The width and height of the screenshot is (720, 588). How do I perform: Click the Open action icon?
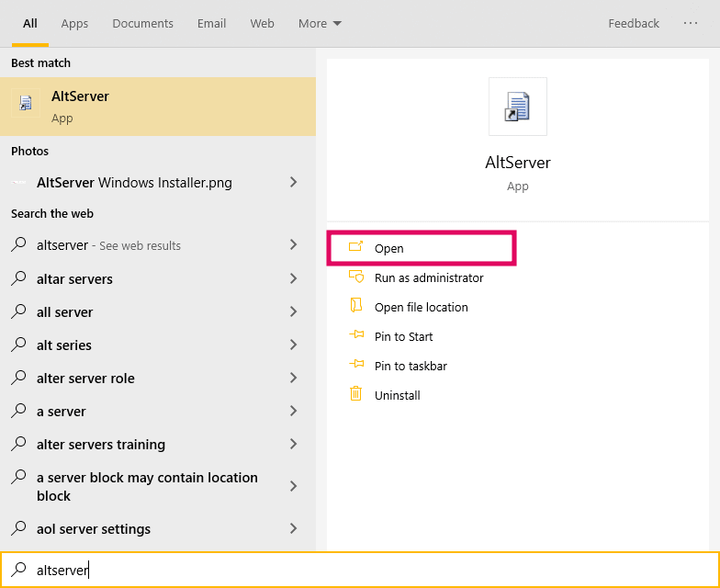click(356, 246)
